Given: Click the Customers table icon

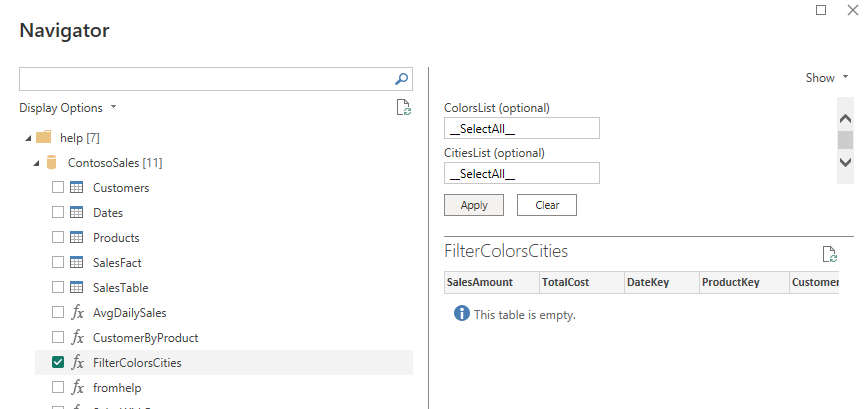Looking at the screenshot, I should click(77, 187).
